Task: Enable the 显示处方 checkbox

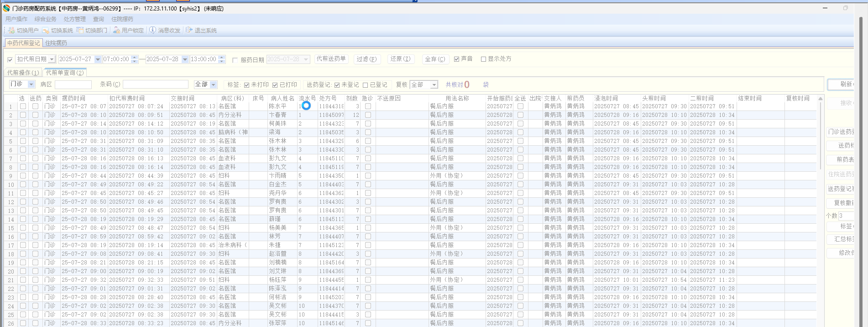Action: coord(483,59)
